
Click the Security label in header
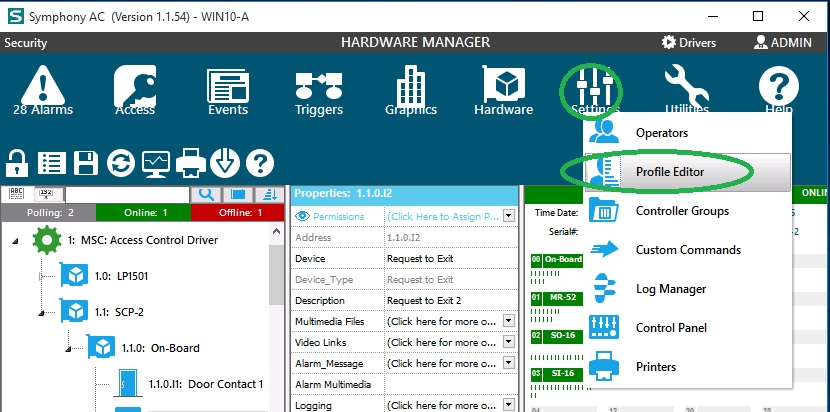click(x=25, y=43)
